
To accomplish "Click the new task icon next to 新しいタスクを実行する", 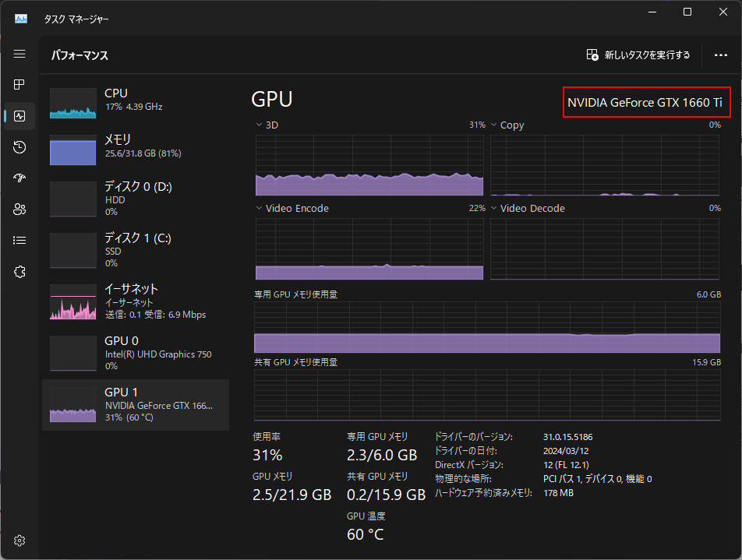I will [592, 55].
